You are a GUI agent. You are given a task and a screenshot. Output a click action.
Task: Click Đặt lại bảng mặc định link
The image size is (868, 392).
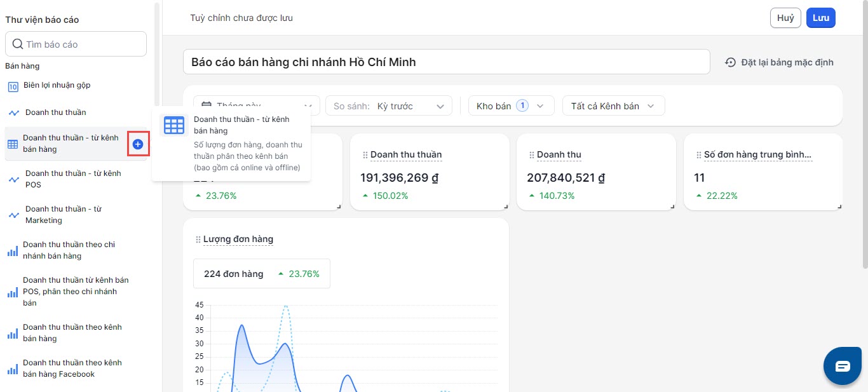(787, 62)
